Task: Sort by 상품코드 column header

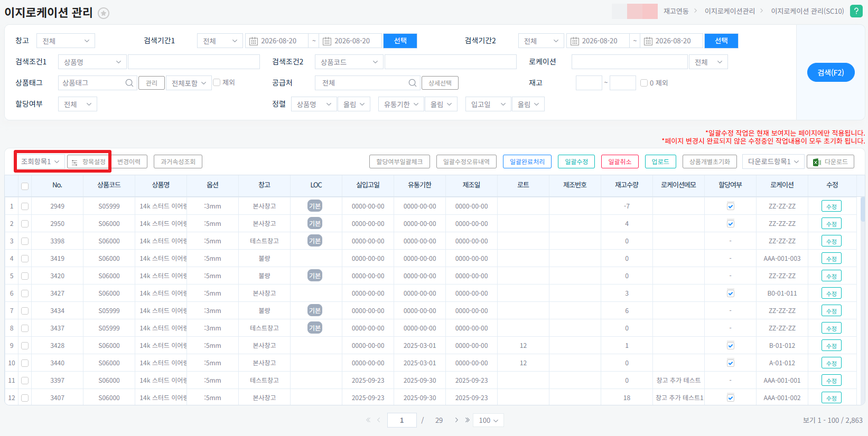Action: point(109,185)
